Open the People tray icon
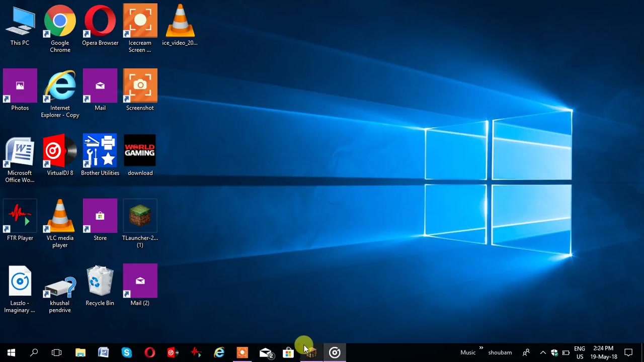Image resolution: width=644 pixels, height=362 pixels. coord(526,352)
